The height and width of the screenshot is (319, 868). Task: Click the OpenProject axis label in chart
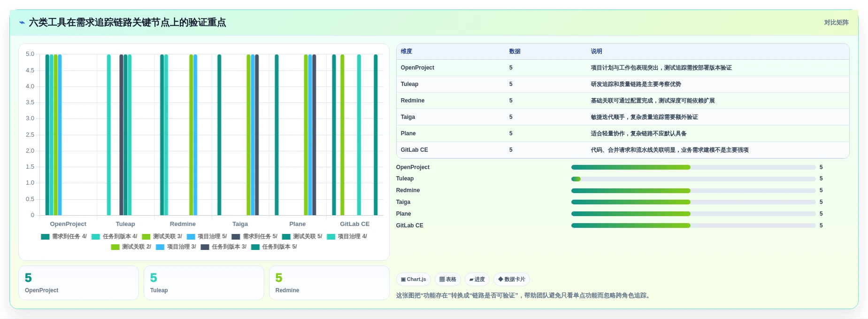point(68,224)
